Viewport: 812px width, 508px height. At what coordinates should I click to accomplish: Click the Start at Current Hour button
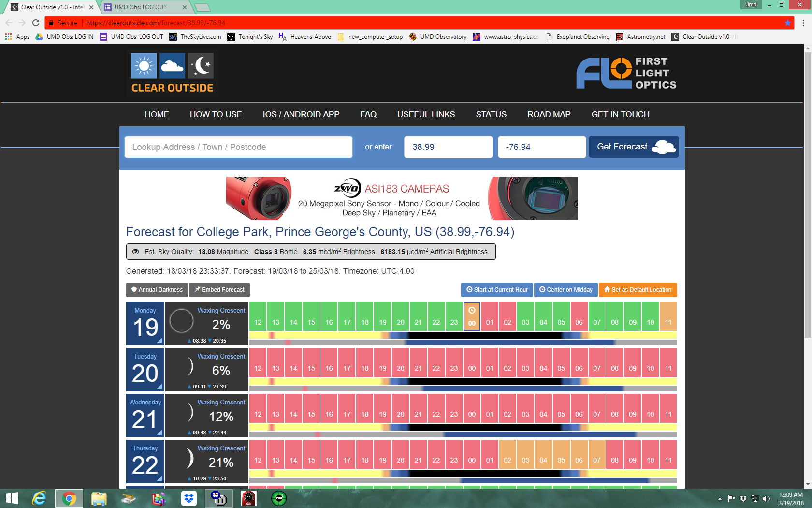(x=496, y=290)
